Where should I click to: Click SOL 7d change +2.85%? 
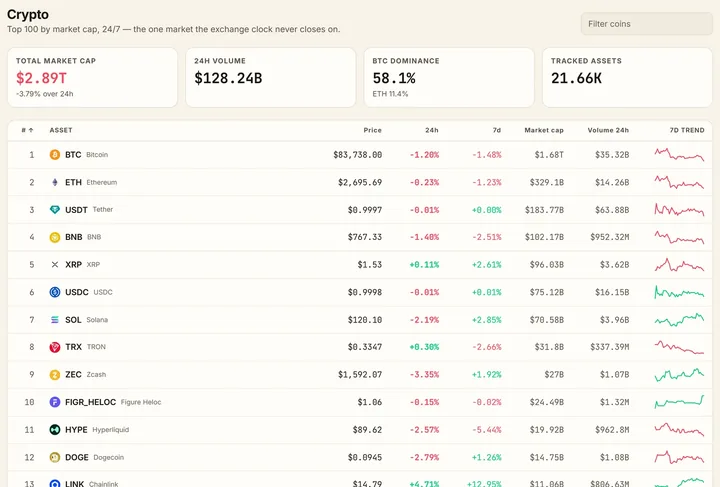coord(487,319)
